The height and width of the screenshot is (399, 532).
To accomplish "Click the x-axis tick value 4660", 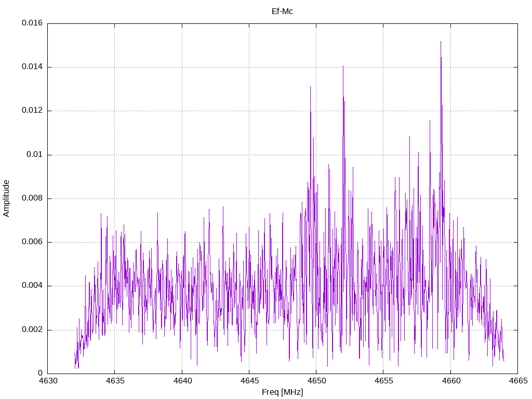I will [451, 381].
